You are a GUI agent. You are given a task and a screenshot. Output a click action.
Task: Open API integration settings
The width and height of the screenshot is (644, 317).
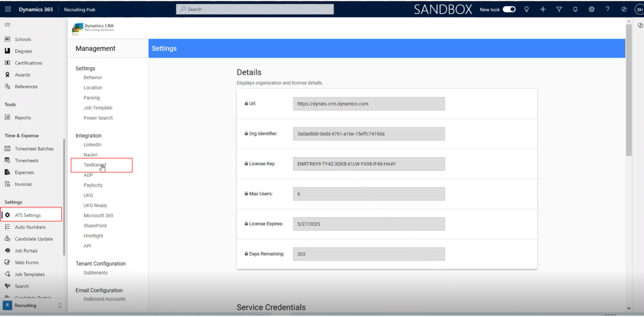click(87, 246)
